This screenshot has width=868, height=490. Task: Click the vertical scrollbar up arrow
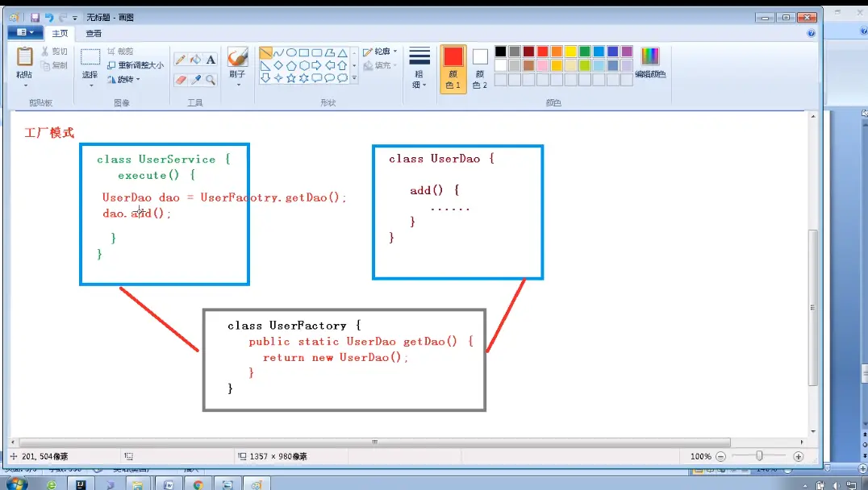pos(812,116)
